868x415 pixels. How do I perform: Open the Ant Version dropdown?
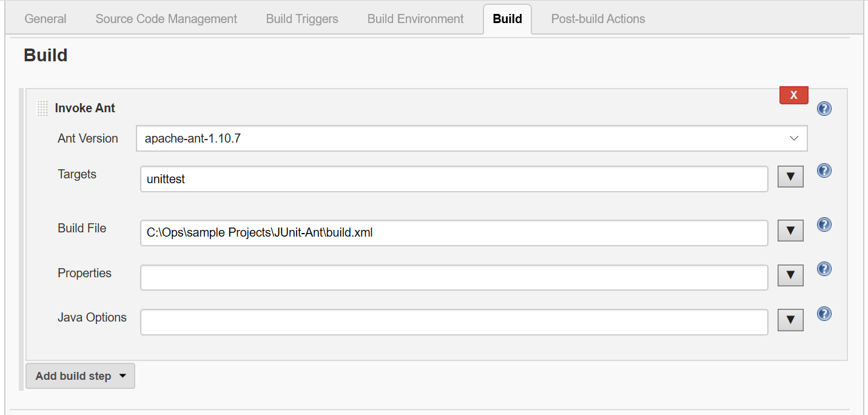[471, 138]
